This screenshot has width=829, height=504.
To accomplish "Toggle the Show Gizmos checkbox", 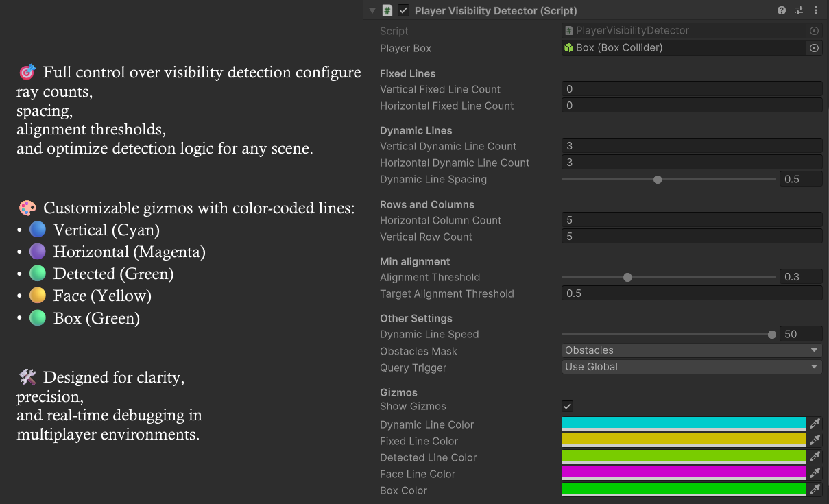I will click(566, 406).
